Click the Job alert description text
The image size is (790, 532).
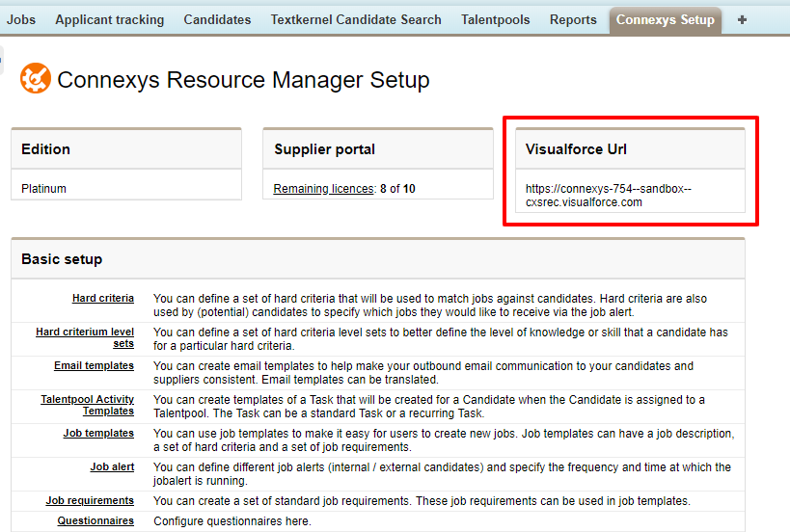click(x=442, y=473)
